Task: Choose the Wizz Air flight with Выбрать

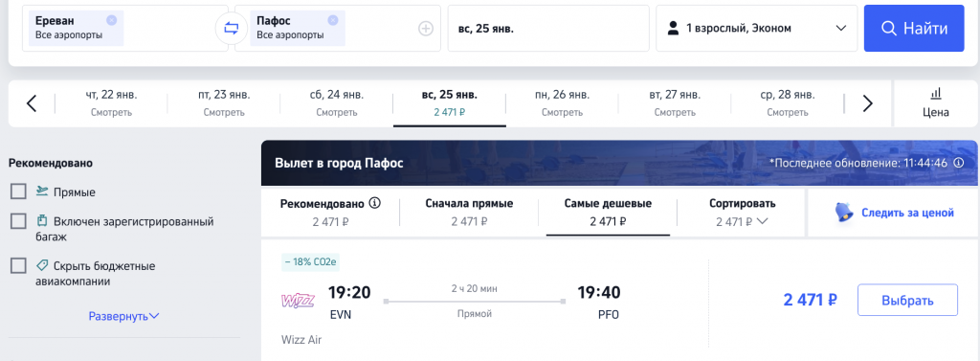Action: [x=907, y=301]
